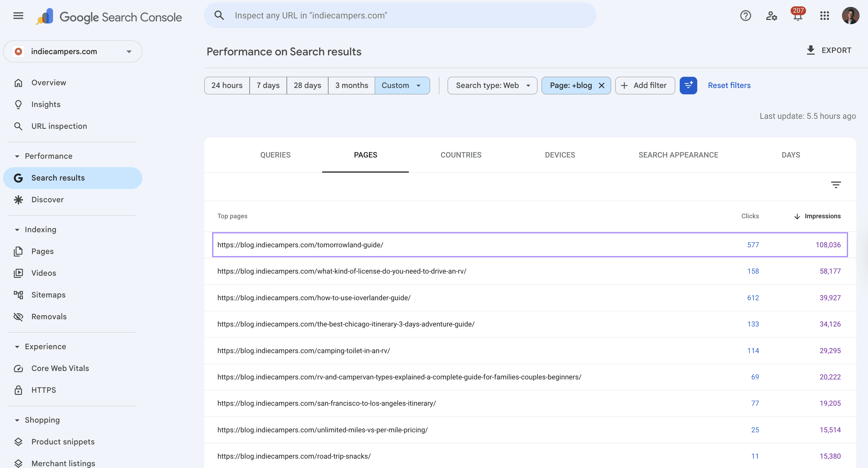Image resolution: width=868 pixels, height=468 pixels.
Task: Open Sitemaps in the Indexing section
Action: [73, 295]
